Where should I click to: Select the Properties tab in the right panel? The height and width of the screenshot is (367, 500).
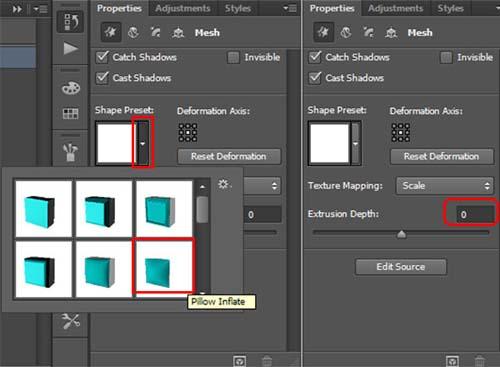332,8
